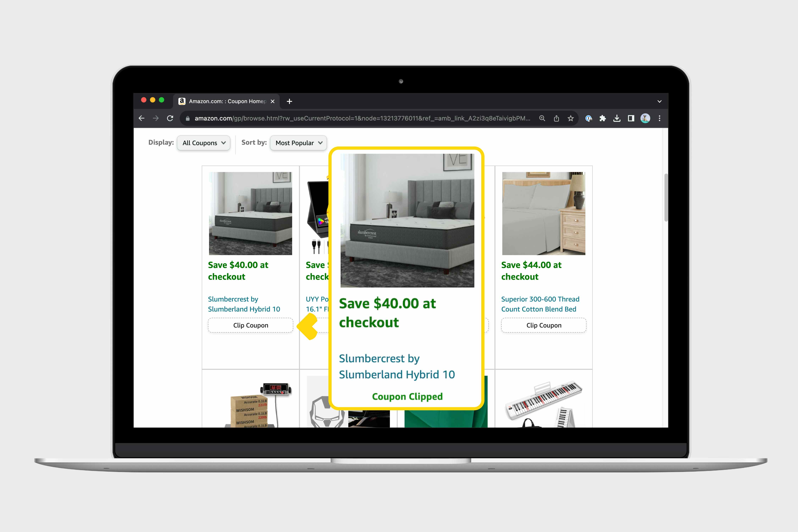
Task: Expand the All Coupons display dropdown
Action: pyautogui.click(x=204, y=143)
